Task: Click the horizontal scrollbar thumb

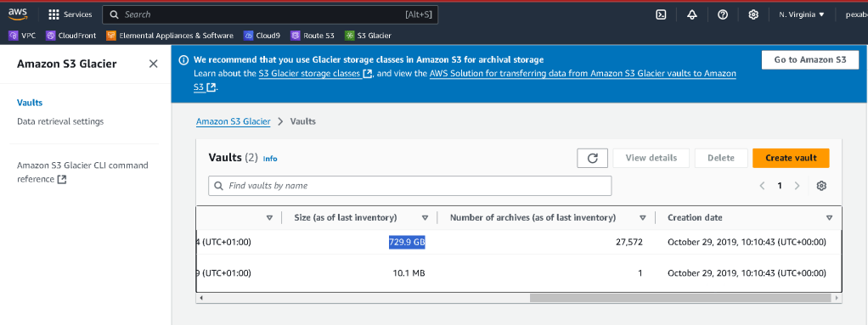Action: 680,298
